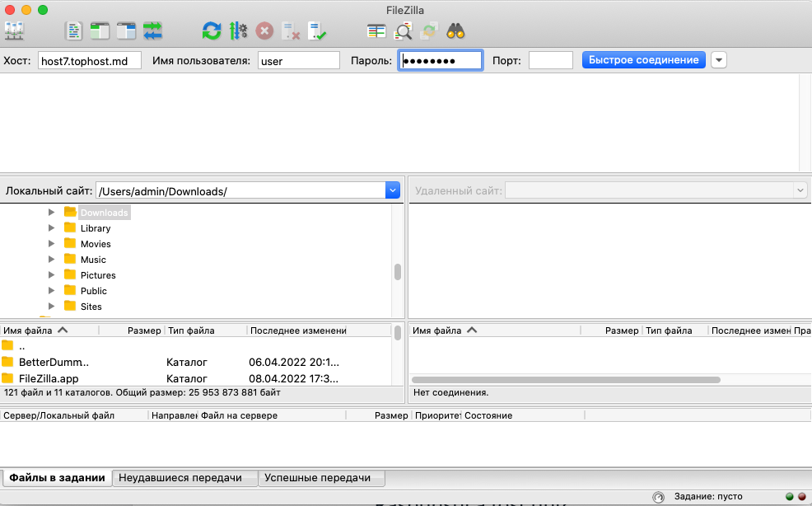Screen dimensions: 812x506
Task: Open the Site Manager icon
Action: pos(14,31)
